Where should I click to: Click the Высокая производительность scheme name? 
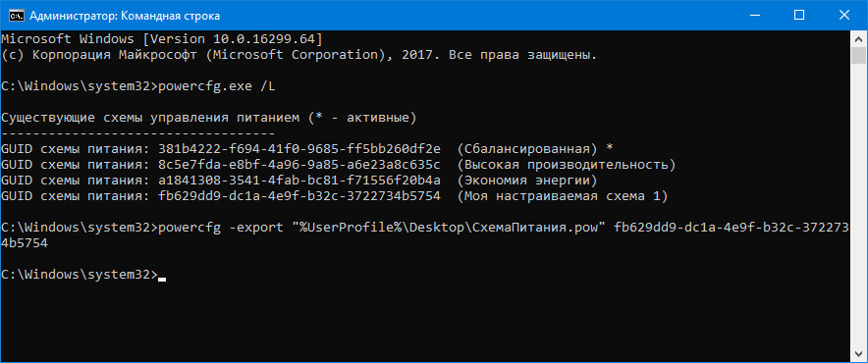(567, 165)
